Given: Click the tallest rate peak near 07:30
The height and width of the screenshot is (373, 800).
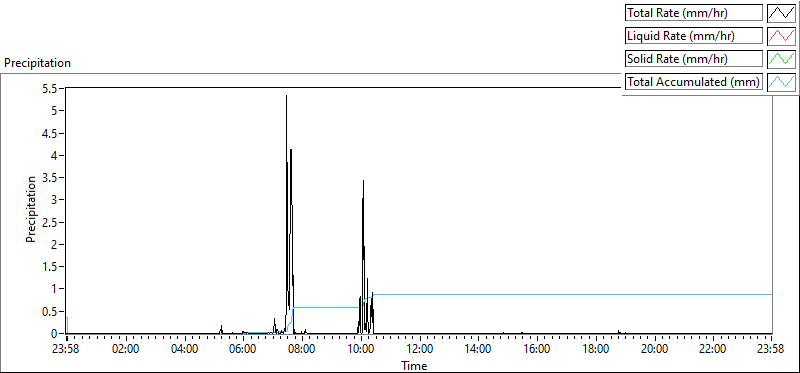Looking at the screenshot, I should (x=286, y=96).
